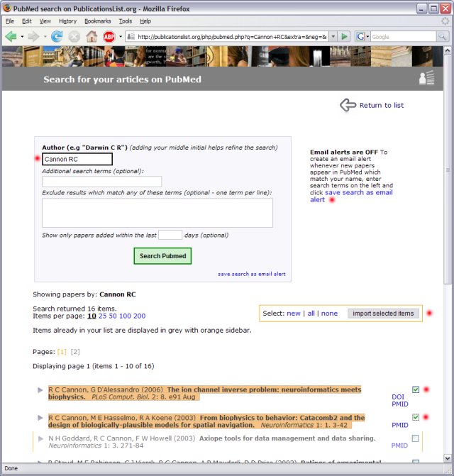Viewport: 454px width, 476px height.
Task: Go to the browser Home page icon
Action: point(92,36)
